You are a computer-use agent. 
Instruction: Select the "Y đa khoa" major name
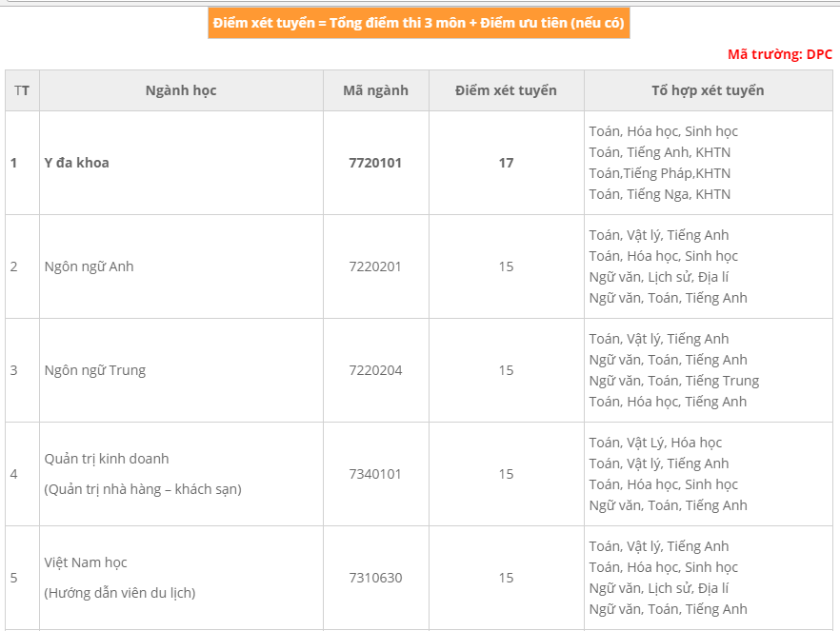point(77,163)
